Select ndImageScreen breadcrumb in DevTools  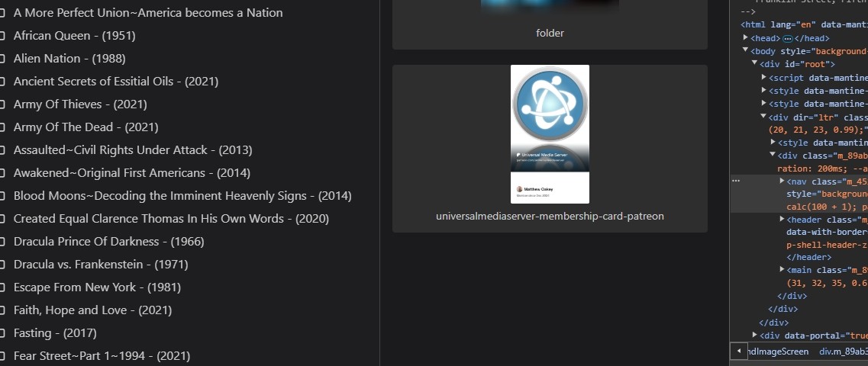coord(777,352)
